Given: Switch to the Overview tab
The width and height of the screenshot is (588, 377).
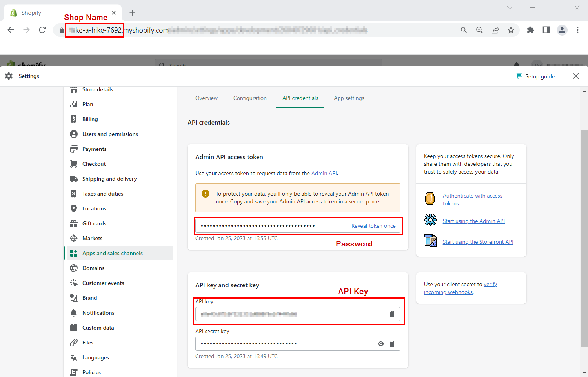Looking at the screenshot, I should (206, 98).
